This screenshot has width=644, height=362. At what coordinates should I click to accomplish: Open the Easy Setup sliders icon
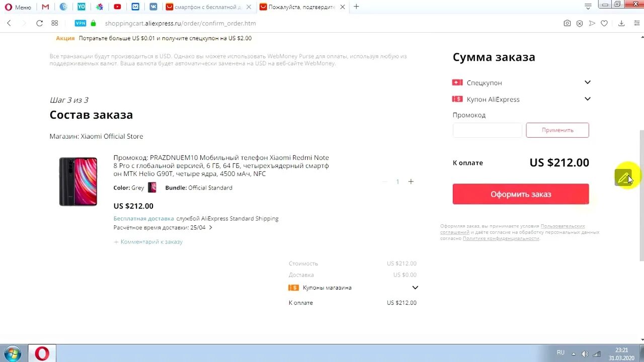click(x=636, y=23)
